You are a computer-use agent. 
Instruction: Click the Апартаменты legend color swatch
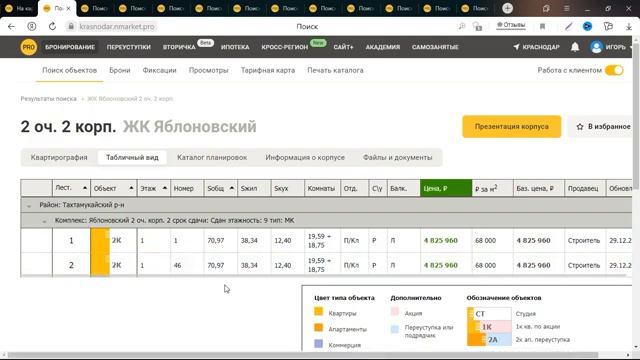(318, 328)
